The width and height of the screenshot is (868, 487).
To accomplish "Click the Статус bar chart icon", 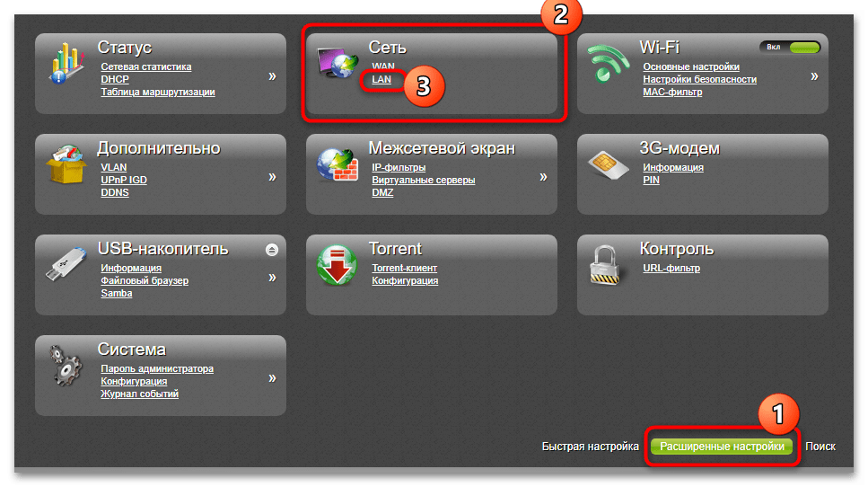I will pyautogui.click(x=66, y=63).
